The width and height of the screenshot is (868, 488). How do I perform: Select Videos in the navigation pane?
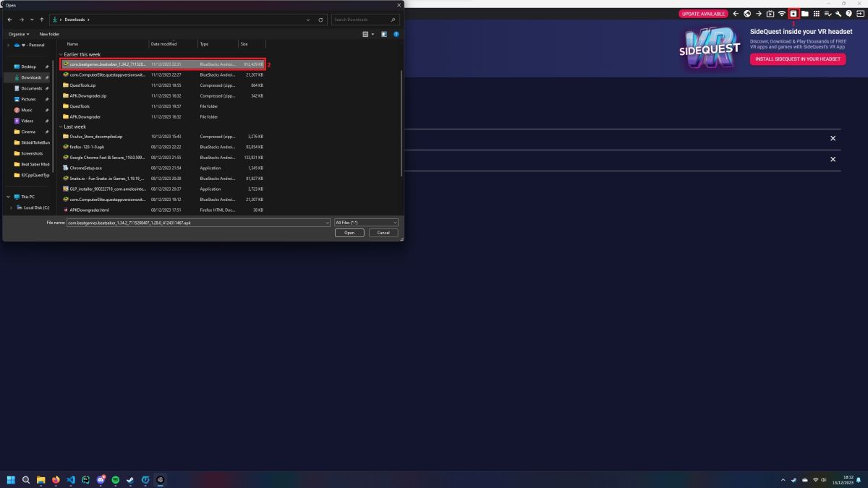click(27, 121)
